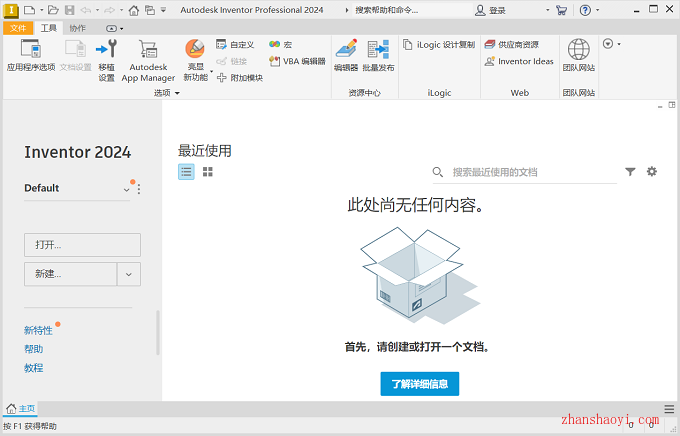The image size is (680, 436).
Task: Open the New (新建) template dropdown arrow
Action: coord(129,274)
